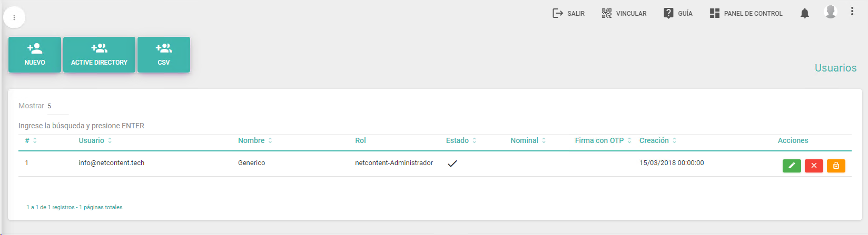868x235 pixels.
Task: Click the orange lock icon
Action: point(836,166)
